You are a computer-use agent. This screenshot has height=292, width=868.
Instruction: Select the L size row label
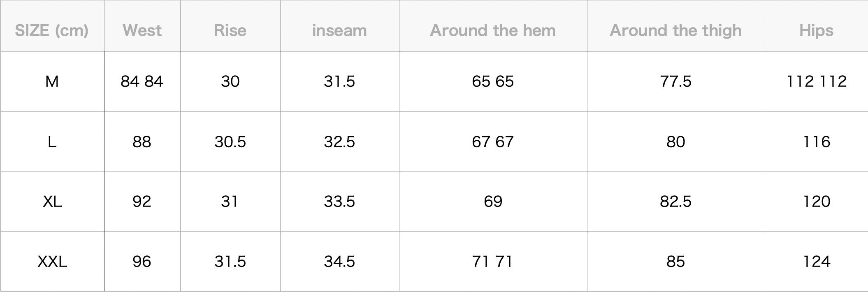tap(52, 142)
